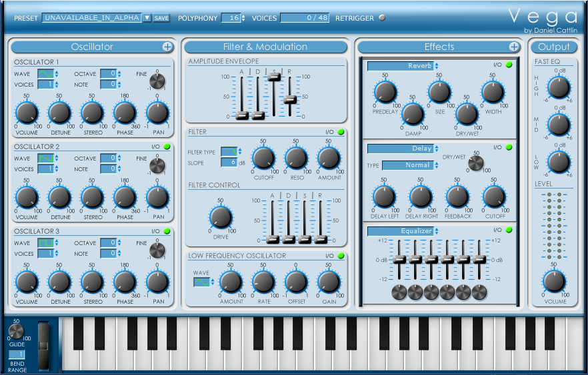Screen dimensions: 588x375
Task: Click the Delay Dry/Wet knob
Action: [x=476, y=163]
